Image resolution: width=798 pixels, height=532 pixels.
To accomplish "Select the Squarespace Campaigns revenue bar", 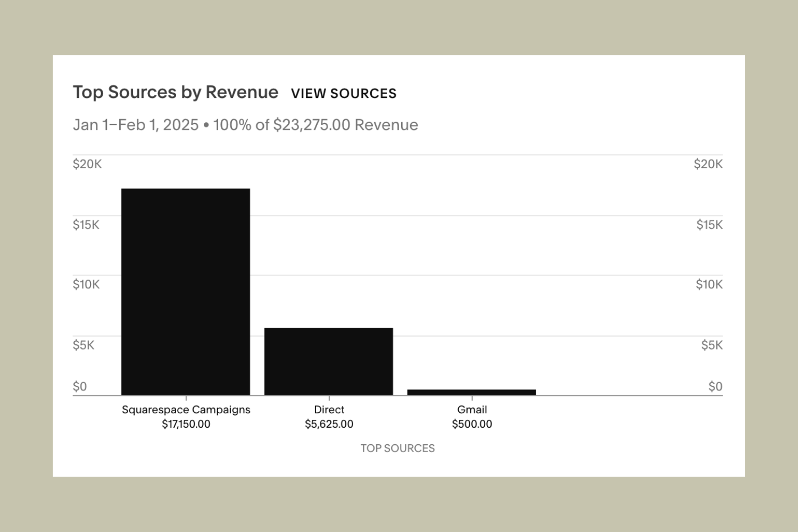I will point(186,292).
